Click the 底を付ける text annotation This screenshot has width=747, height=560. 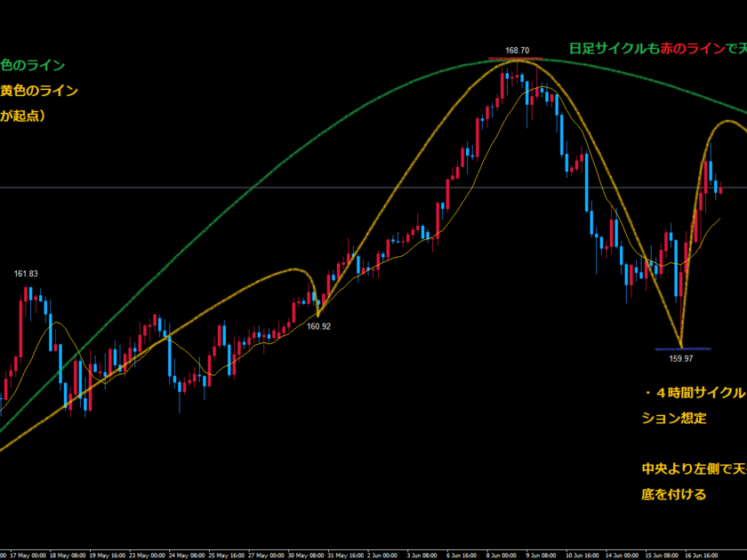[x=674, y=494]
